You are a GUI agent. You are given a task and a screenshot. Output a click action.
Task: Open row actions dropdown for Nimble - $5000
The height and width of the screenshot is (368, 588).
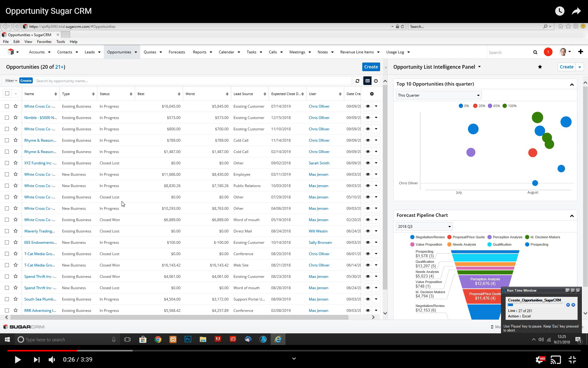[x=376, y=117]
